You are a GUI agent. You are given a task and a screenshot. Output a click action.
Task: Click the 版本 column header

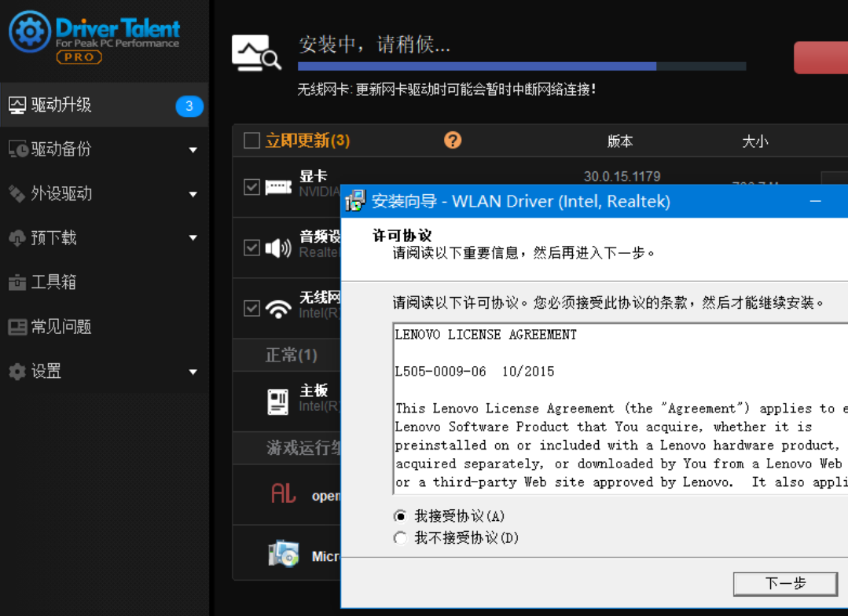(x=620, y=141)
